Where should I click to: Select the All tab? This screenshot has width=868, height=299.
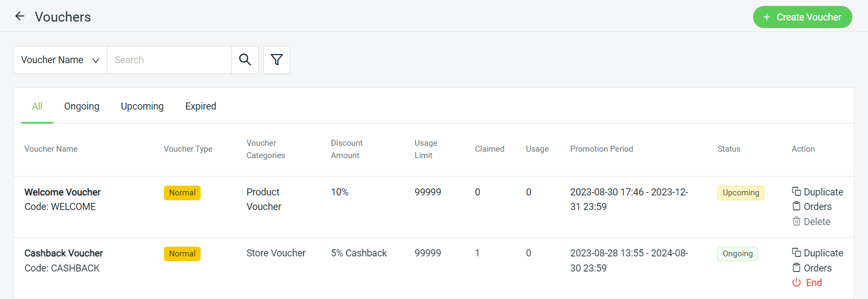37,106
